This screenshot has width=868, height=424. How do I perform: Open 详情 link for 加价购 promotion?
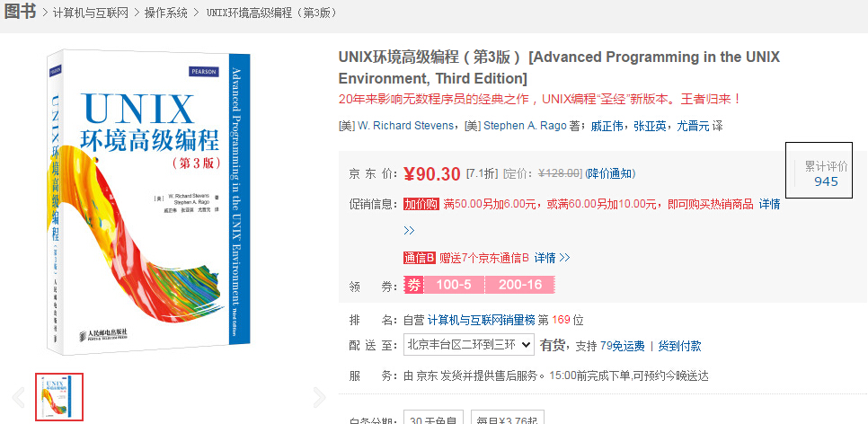(769, 204)
